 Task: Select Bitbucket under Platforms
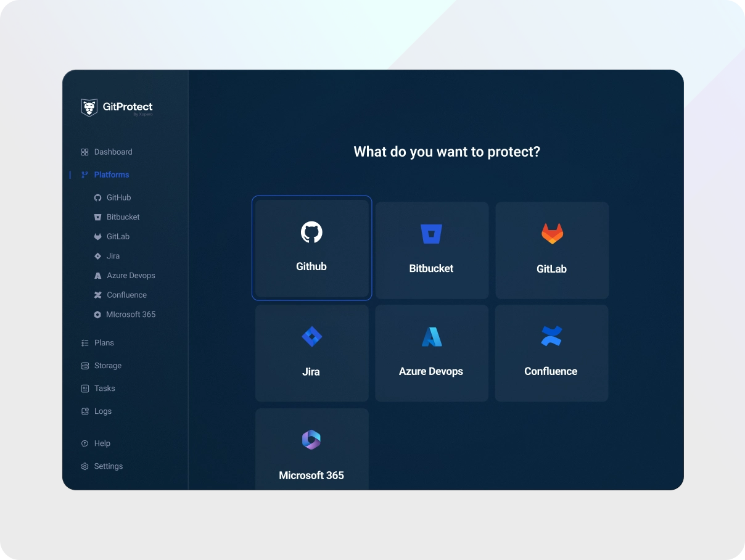(123, 217)
